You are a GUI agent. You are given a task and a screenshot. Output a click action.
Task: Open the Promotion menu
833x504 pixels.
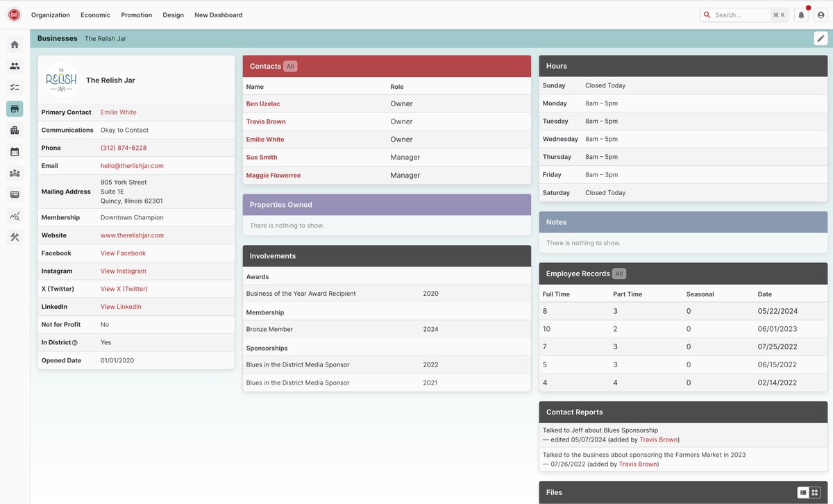point(137,15)
